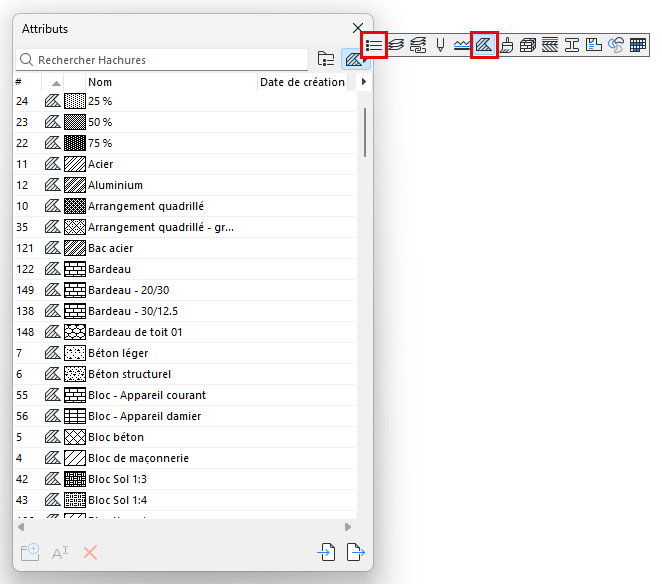Select the Surfaces paintbrush icon

click(507, 45)
